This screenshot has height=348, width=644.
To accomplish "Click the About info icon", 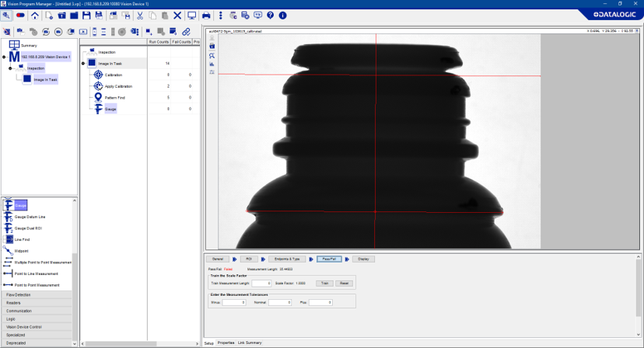I will pos(282,16).
